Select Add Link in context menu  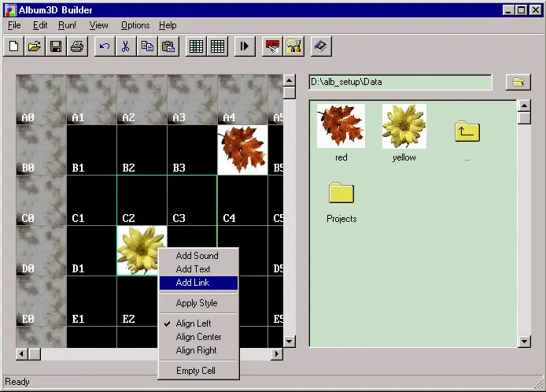(x=198, y=283)
